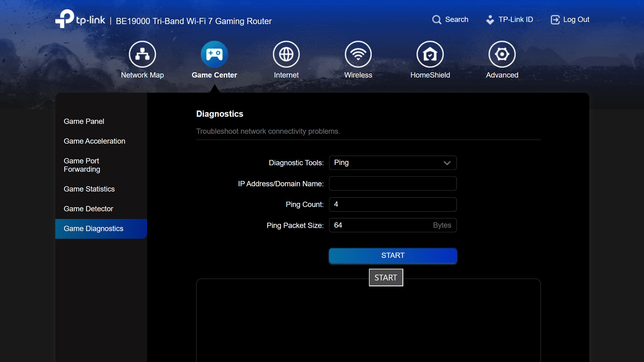The height and width of the screenshot is (362, 644).
Task: Open the Wireless Wi-Fi icon
Action: [x=358, y=54]
